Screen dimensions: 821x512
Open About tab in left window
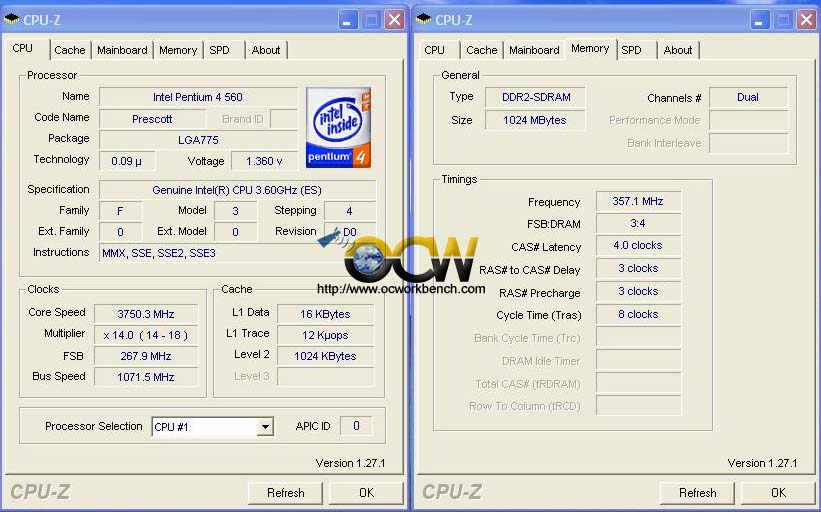pyautogui.click(x=266, y=50)
